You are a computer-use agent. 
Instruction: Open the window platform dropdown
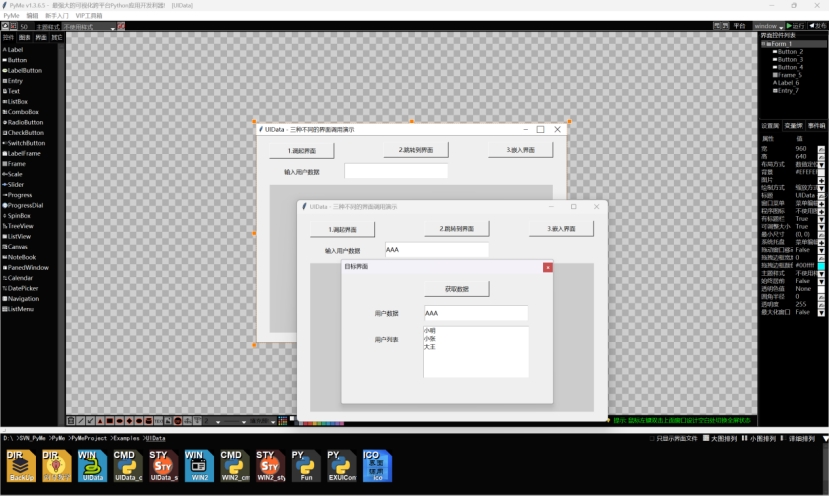[768, 26]
